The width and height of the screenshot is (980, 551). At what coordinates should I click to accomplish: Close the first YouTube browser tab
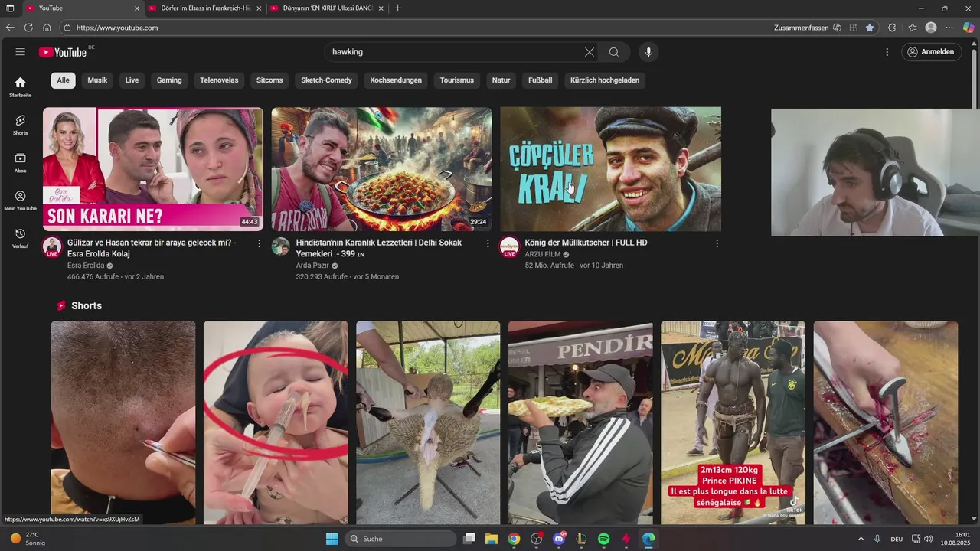click(x=137, y=8)
